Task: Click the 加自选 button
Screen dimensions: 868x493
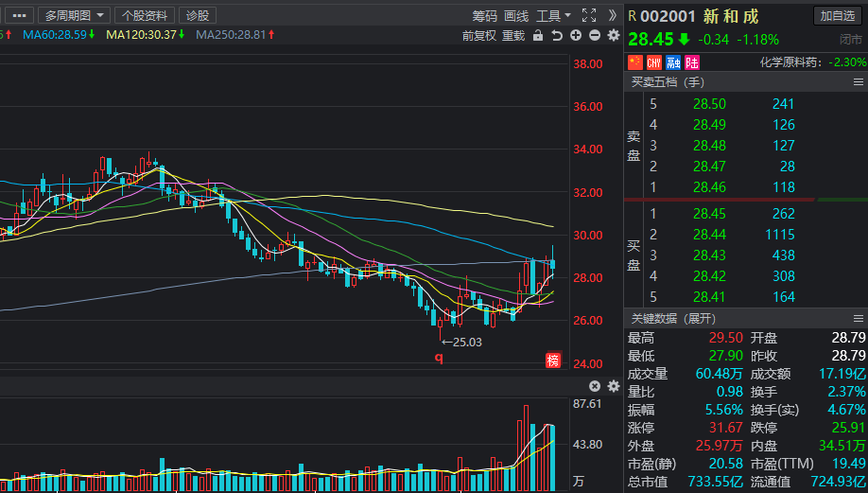Action: tap(837, 15)
